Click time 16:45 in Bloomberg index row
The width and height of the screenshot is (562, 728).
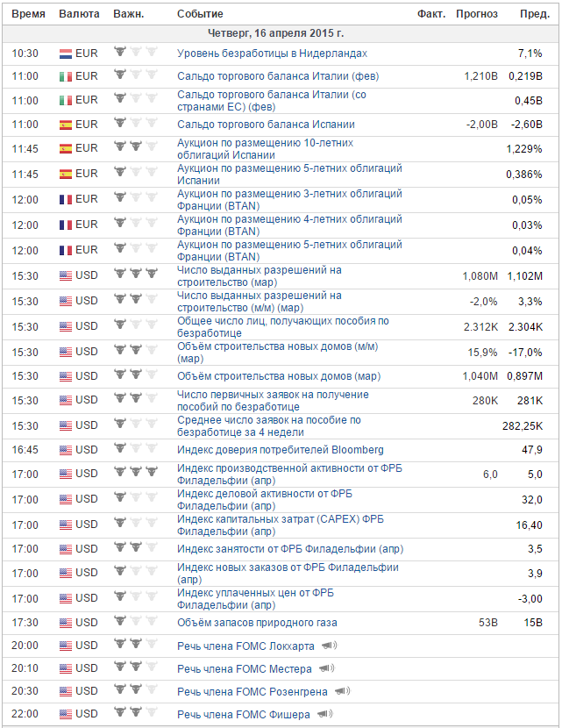point(25,450)
